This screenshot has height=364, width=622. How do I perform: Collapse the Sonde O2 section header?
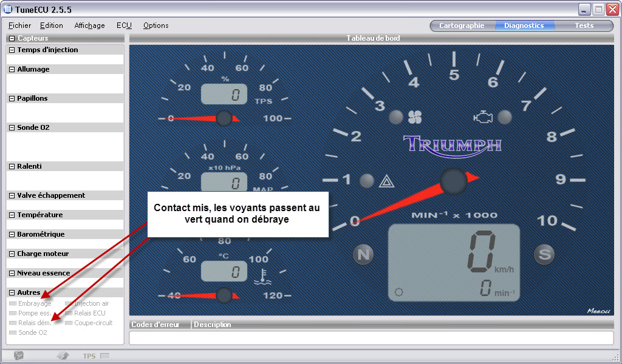tap(12, 127)
